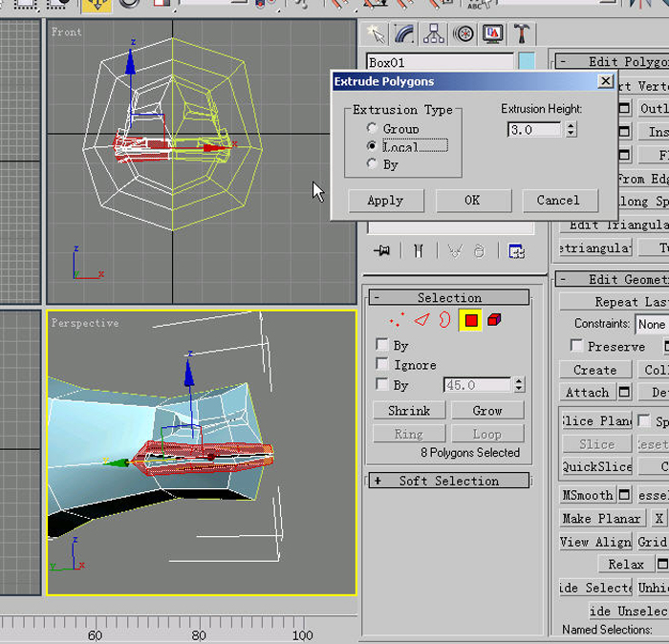Click the MSmooth button
Viewport: 669px width, 644px height.
(588, 495)
